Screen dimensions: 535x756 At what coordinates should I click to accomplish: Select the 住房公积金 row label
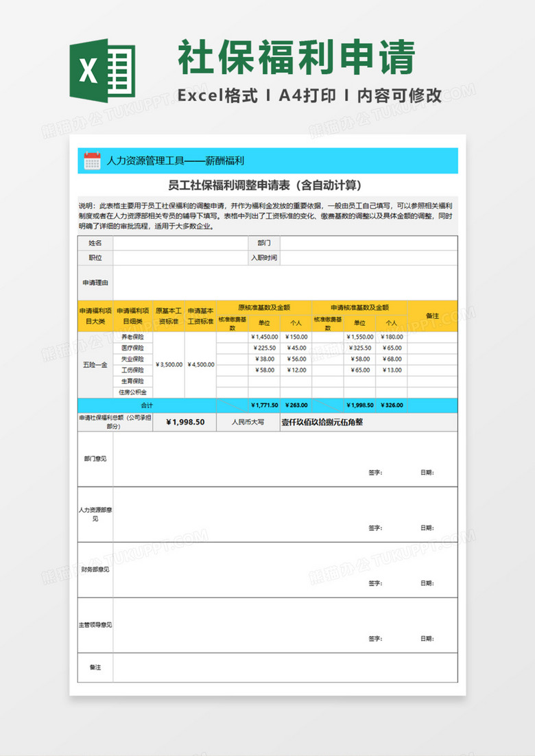[x=132, y=392]
